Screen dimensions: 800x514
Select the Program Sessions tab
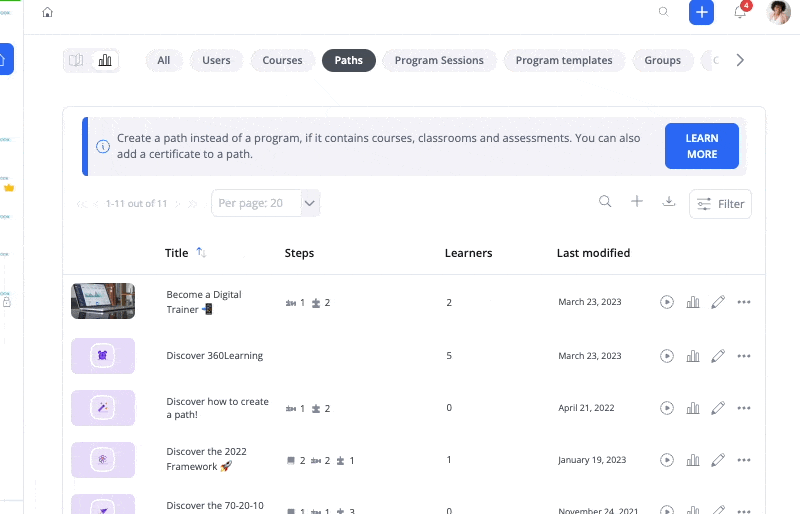pos(439,60)
